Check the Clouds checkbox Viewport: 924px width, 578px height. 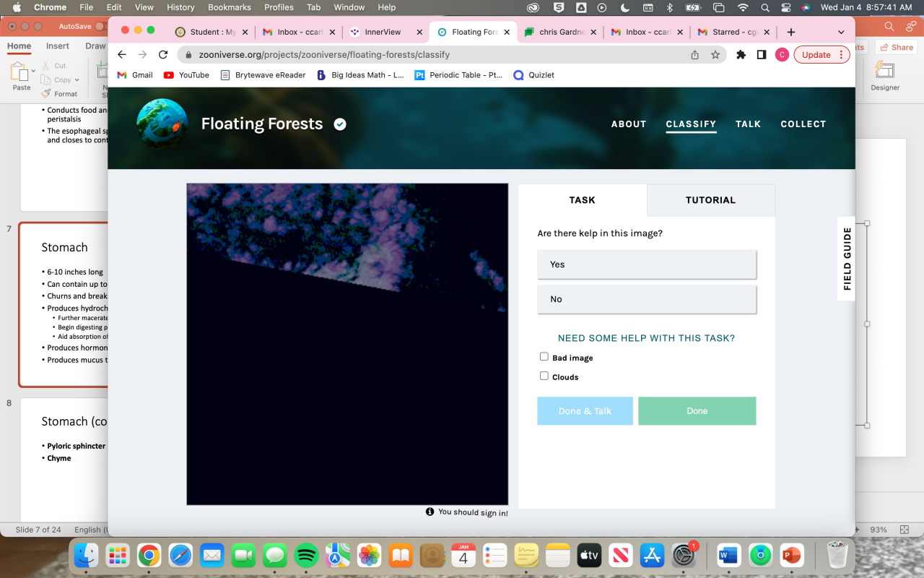544,376
